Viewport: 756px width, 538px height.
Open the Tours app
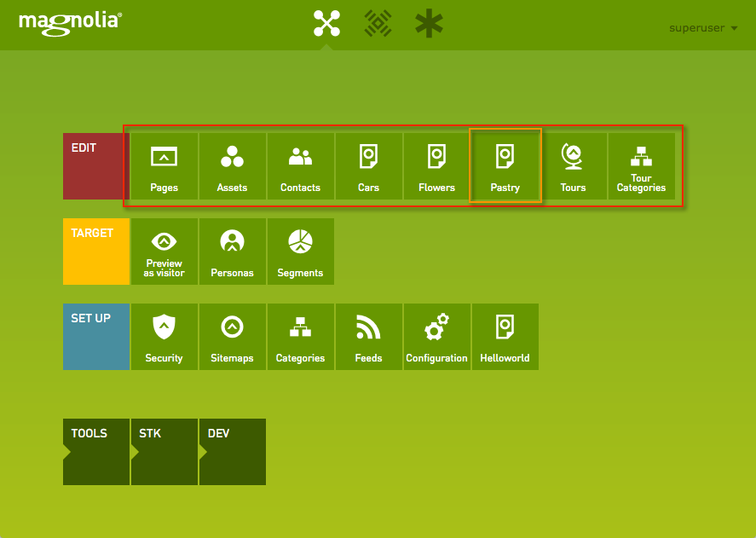(x=573, y=166)
